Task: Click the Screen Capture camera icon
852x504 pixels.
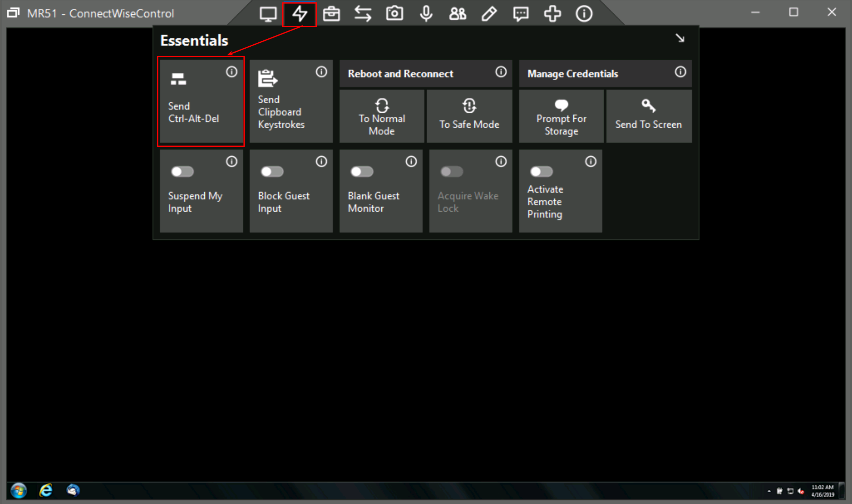Action: (x=394, y=14)
